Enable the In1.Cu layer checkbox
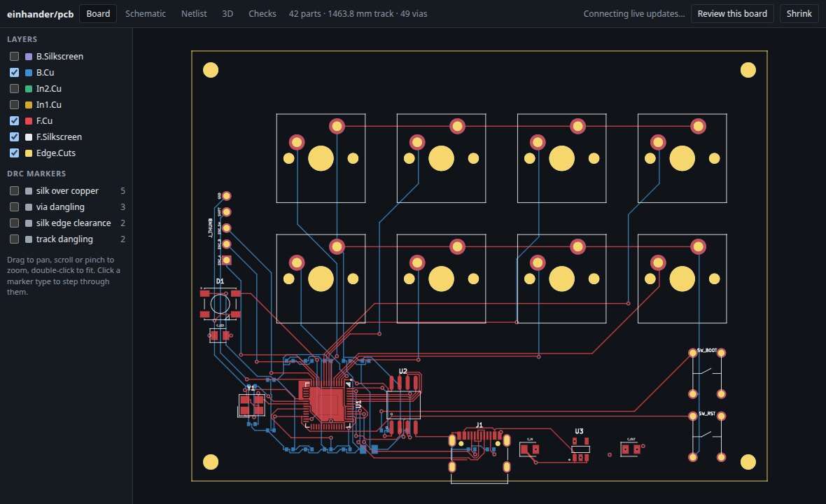Image resolution: width=826 pixels, height=504 pixels. click(14, 105)
